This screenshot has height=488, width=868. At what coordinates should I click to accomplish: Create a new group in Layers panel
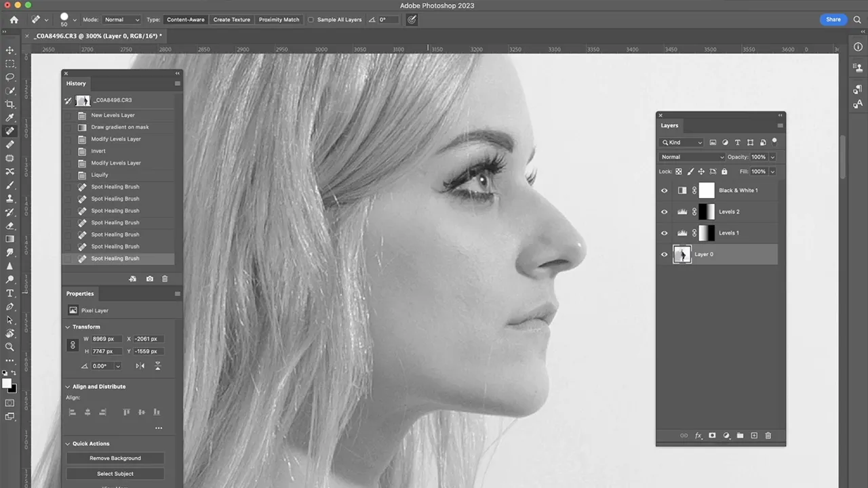pyautogui.click(x=740, y=436)
